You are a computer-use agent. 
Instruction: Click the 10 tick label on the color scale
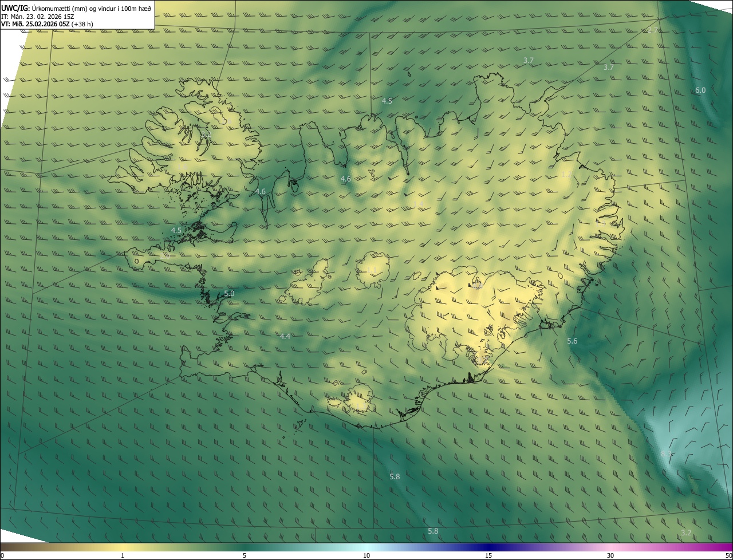[x=366, y=555]
